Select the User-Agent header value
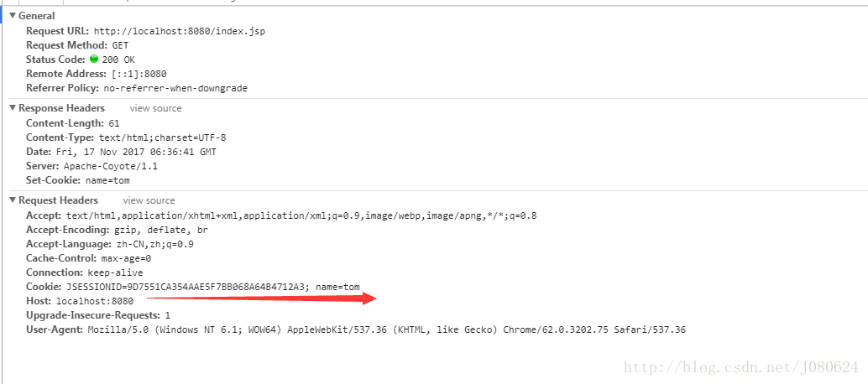 tap(387, 330)
